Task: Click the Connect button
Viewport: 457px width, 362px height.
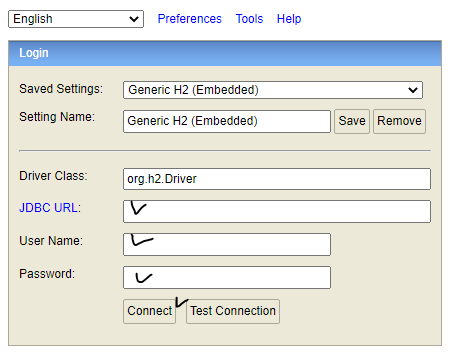Action: (x=149, y=311)
